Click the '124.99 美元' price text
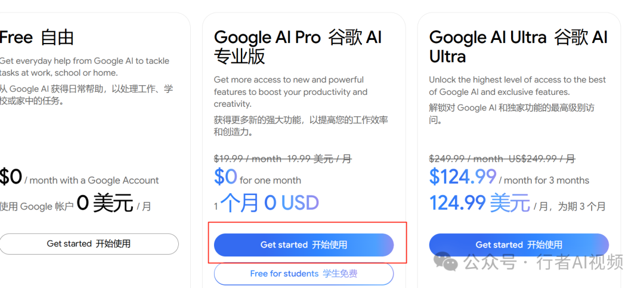644x288 pixels. click(x=479, y=203)
